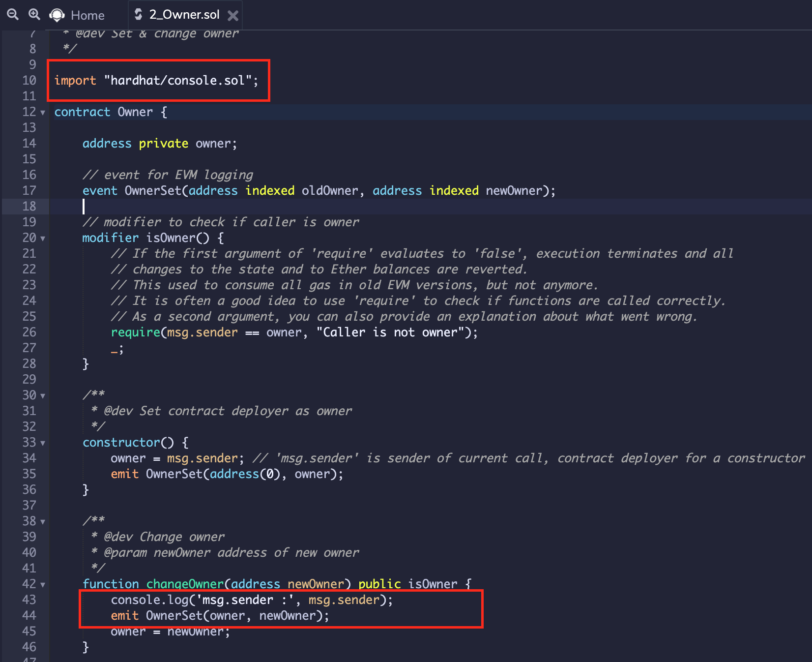Click the '// event for EVM logging' comment
Image resolution: width=812 pixels, height=662 pixels.
coord(168,175)
